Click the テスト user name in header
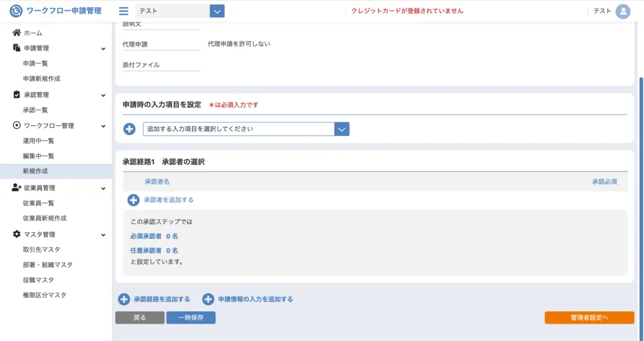This screenshot has height=341, width=644. click(602, 11)
